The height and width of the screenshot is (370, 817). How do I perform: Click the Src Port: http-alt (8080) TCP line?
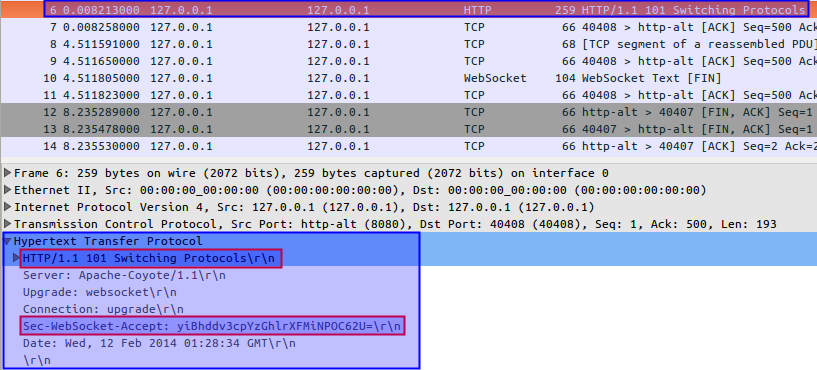click(x=394, y=225)
